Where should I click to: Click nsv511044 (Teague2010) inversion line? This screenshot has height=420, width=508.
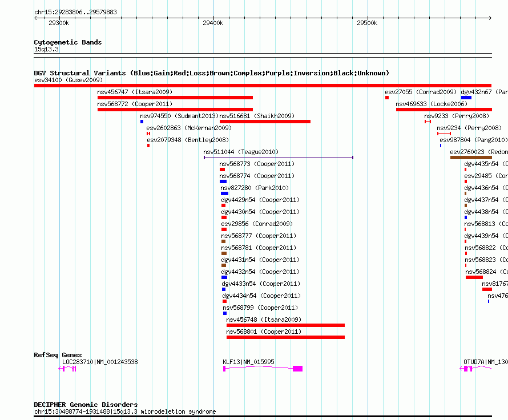click(x=279, y=157)
